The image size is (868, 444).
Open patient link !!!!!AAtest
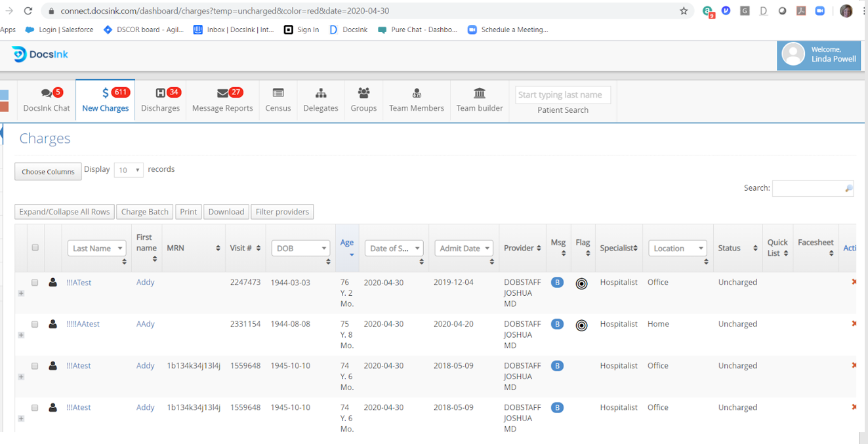(83, 324)
